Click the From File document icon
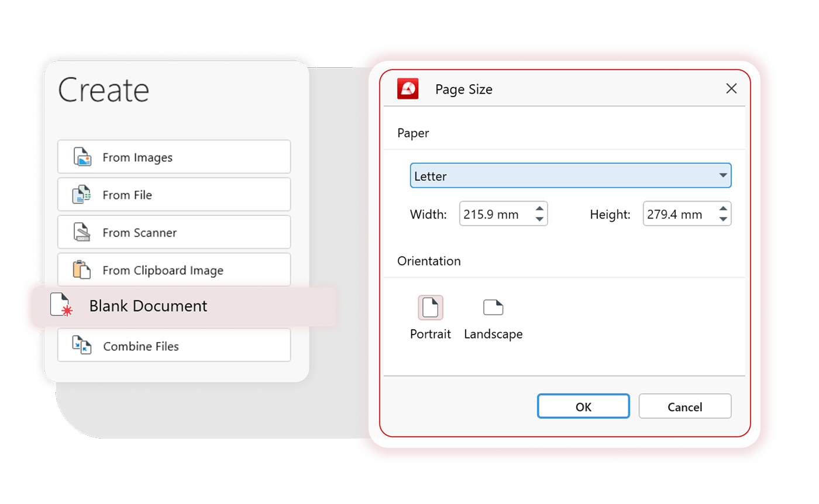819x504 pixels. pos(81,195)
